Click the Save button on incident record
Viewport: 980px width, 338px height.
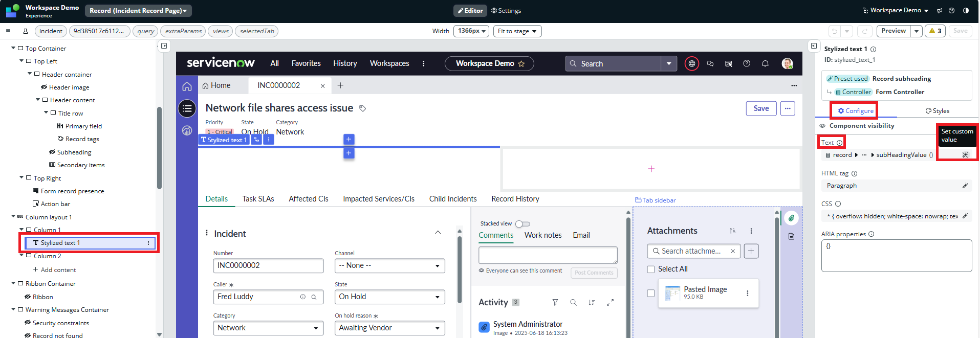click(761, 108)
